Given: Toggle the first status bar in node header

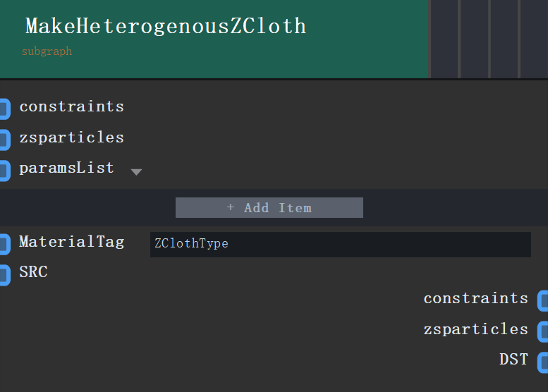Looking at the screenshot, I should point(444,39).
